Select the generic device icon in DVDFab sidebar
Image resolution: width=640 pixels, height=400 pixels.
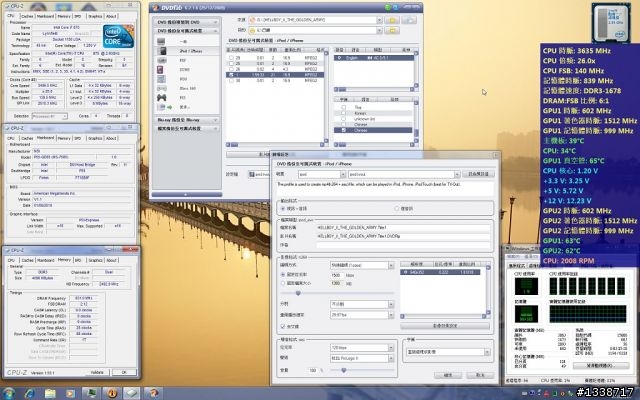click(x=161, y=42)
